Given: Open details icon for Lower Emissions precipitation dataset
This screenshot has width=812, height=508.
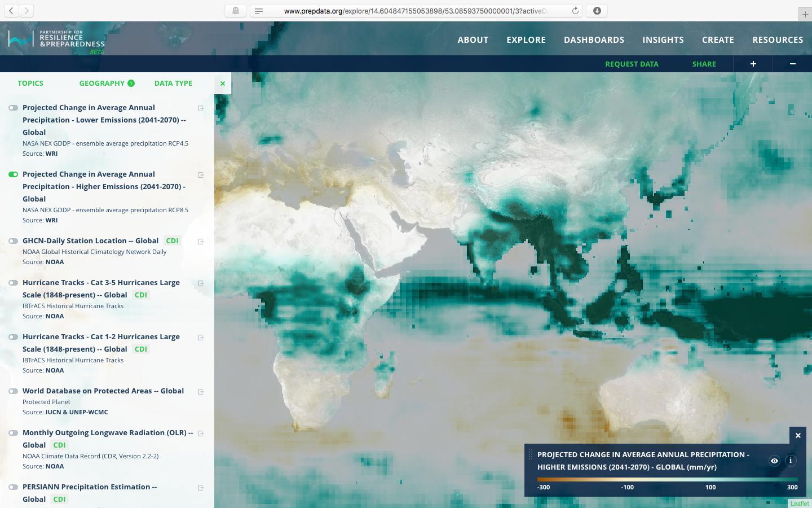Looking at the screenshot, I should tap(201, 108).
